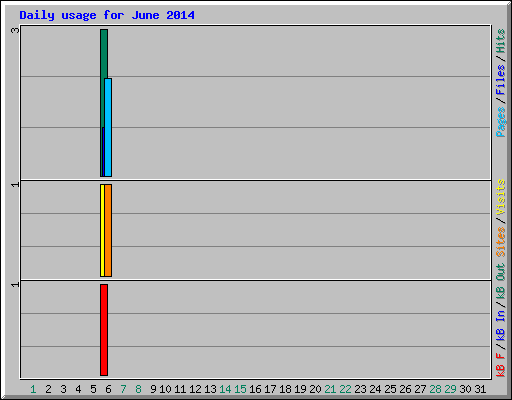The height and width of the screenshot is (400, 512).
Task: Click day "1" on the x-axis
Action: click(x=33, y=389)
